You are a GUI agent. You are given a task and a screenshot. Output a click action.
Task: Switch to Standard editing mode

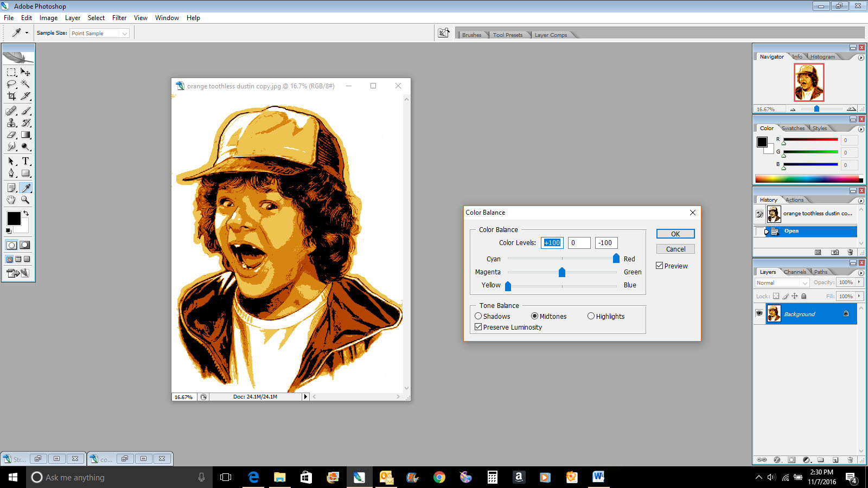pyautogui.click(x=11, y=245)
